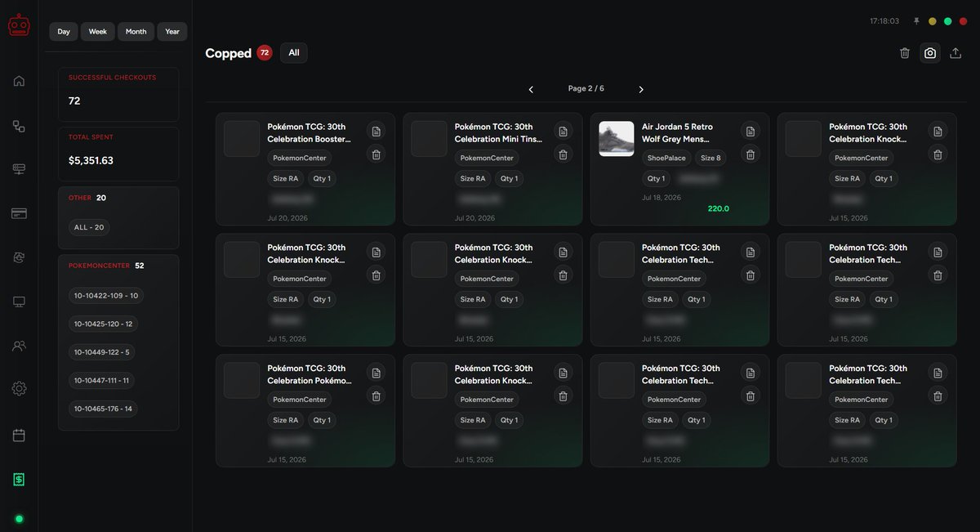Viewport: 980px width, 532px height.
Task: Filter by 10-10447-111 - 11 chip
Action: pos(102,380)
